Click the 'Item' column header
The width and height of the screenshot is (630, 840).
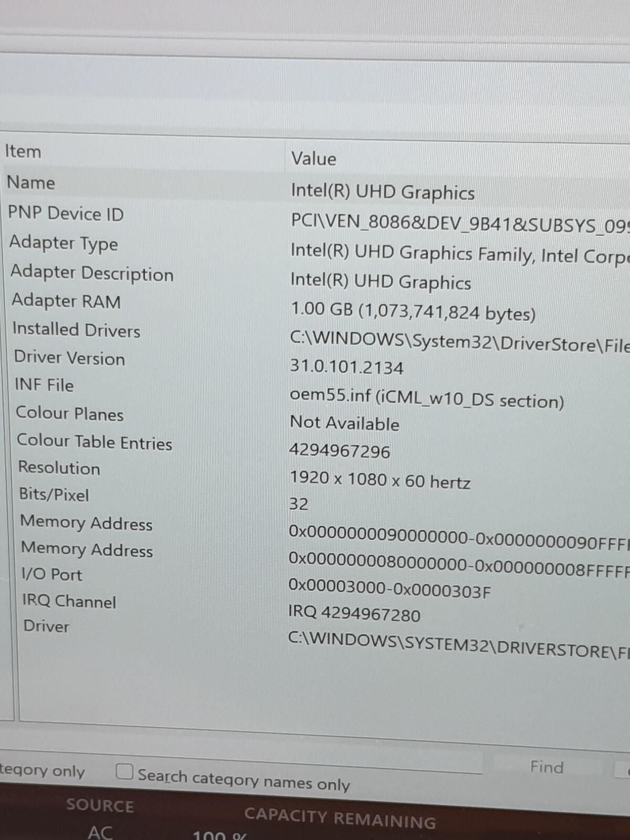23,151
